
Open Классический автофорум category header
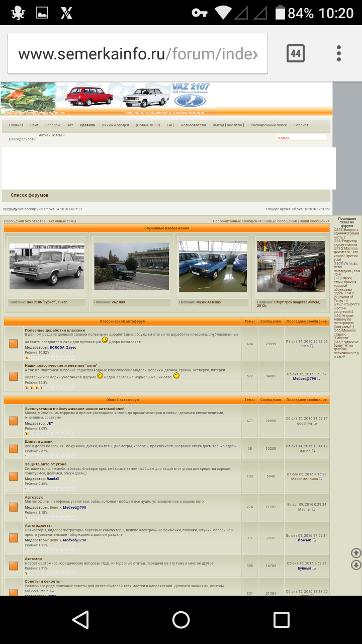click(123, 321)
